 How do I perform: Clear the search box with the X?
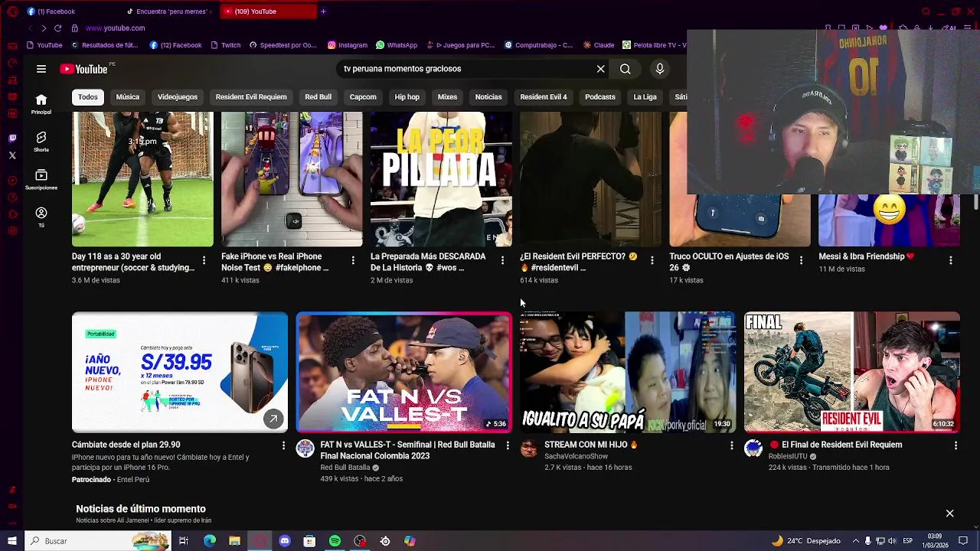pos(601,69)
